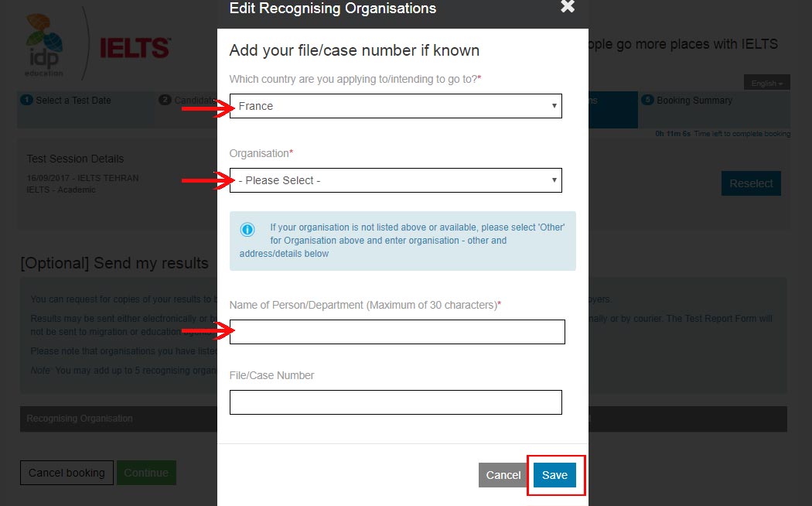Focus the Name of Person/Department field
Viewport: 812px width, 506px height.
[397, 332]
